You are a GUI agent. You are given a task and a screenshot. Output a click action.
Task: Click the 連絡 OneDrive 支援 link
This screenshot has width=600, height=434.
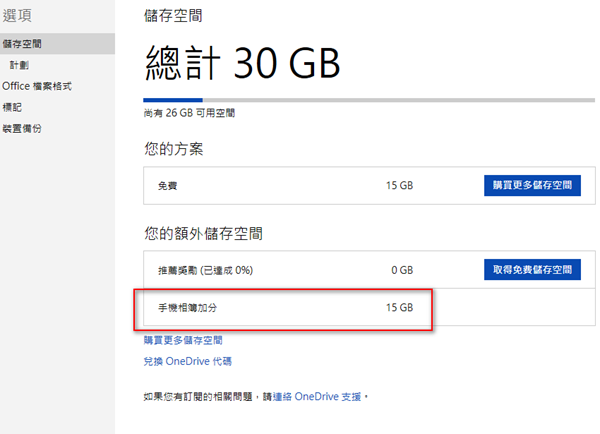pos(320,397)
